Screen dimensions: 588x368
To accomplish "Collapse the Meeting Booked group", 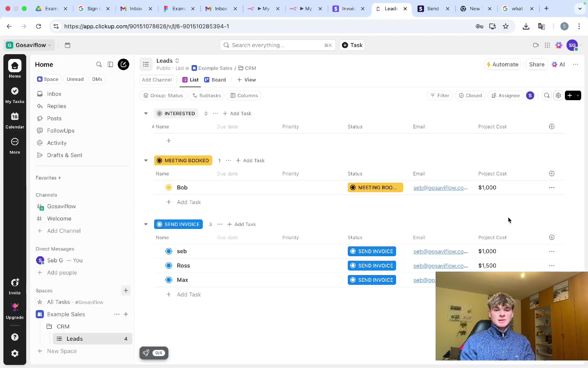I will (x=146, y=160).
